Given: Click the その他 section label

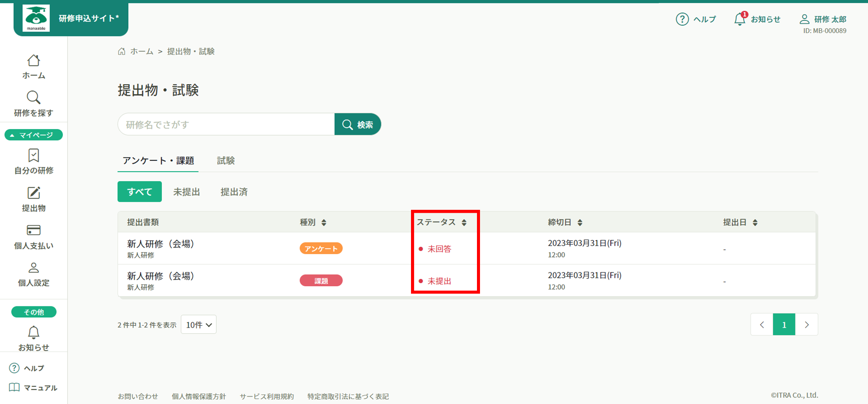Looking at the screenshot, I should 33,312.
